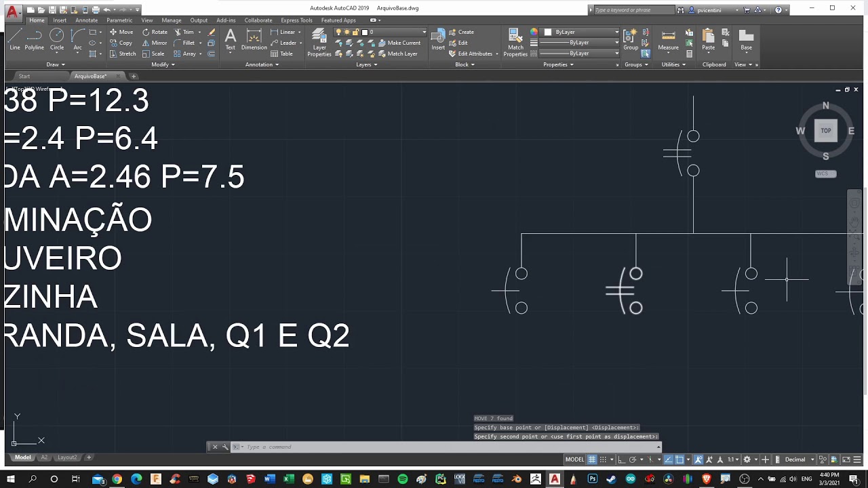Viewport: 868px width, 488px height.
Task: Open the Parametric ribbon tab
Action: point(119,20)
